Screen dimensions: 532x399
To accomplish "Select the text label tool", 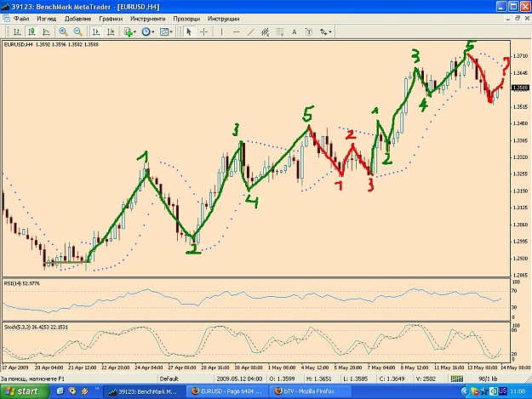I will tap(309, 32).
